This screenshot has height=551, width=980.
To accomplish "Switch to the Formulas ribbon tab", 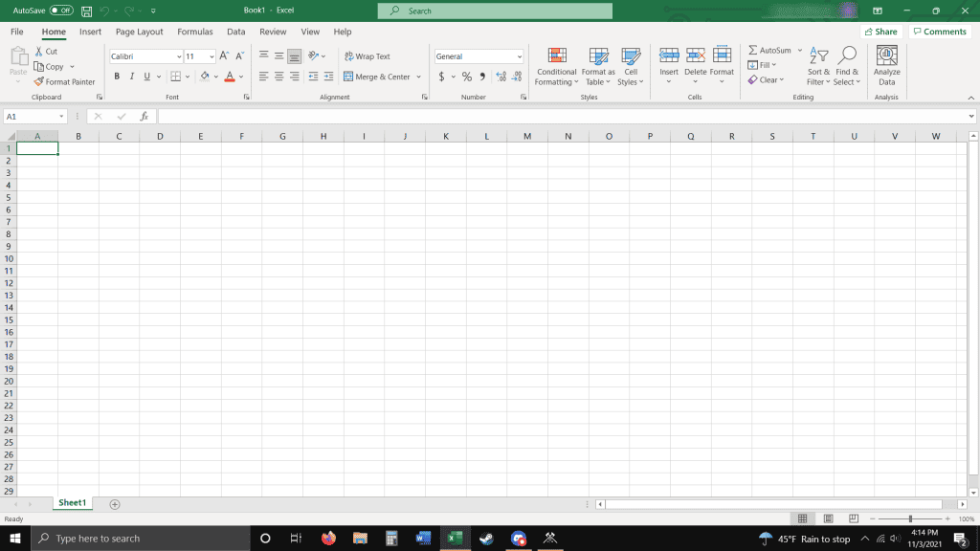I will [195, 31].
